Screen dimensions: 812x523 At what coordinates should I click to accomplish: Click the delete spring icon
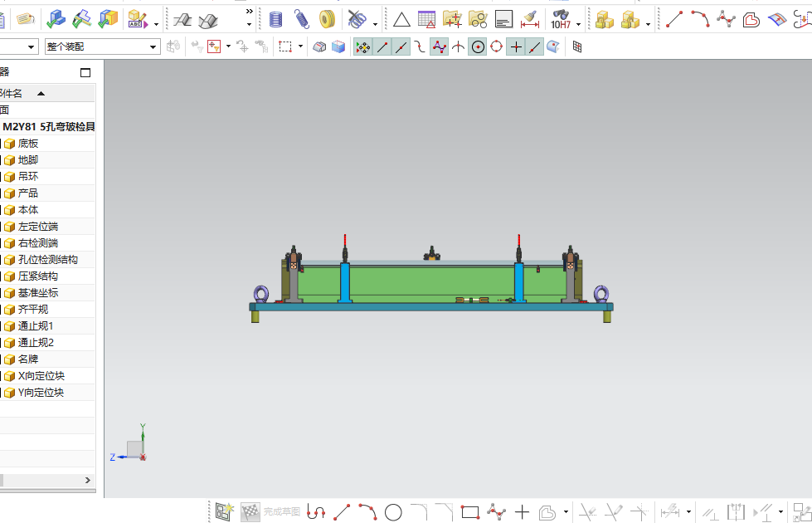(357, 20)
